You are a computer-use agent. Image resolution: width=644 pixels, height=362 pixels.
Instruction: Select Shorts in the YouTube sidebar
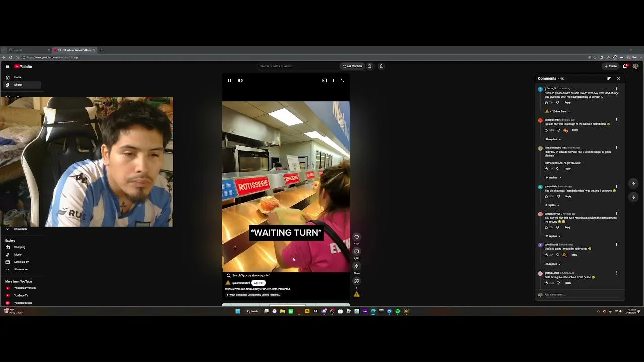point(22,85)
